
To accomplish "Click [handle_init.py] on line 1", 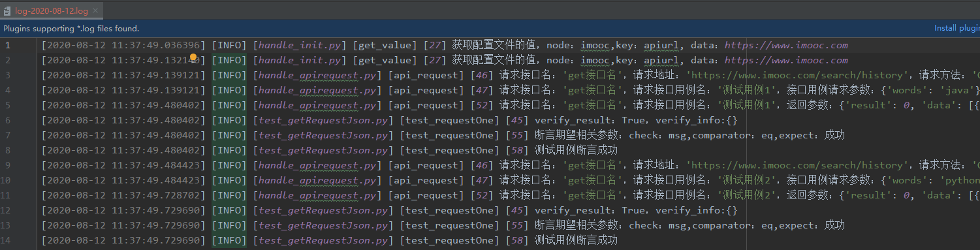I will pyautogui.click(x=299, y=45).
